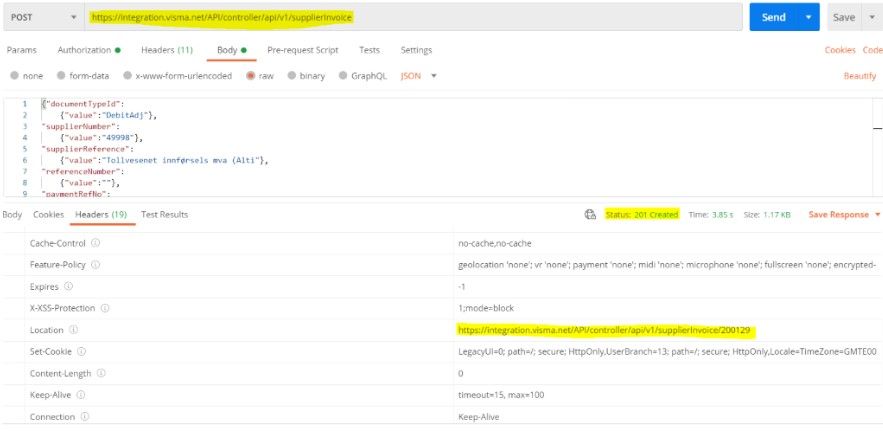This screenshot has height=431, width=883.
Task: Select the binary body radio option
Action: 292,75
